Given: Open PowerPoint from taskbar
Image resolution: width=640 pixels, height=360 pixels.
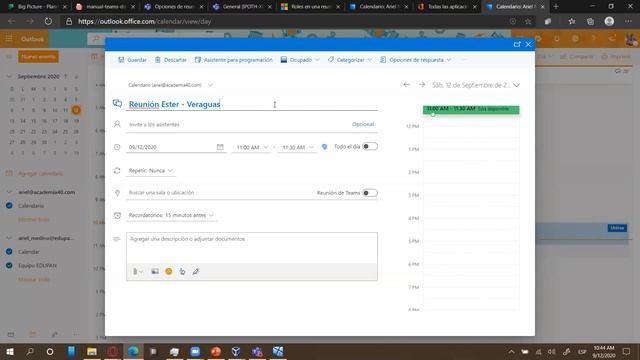Looking at the screenshot, I should 216,351.
